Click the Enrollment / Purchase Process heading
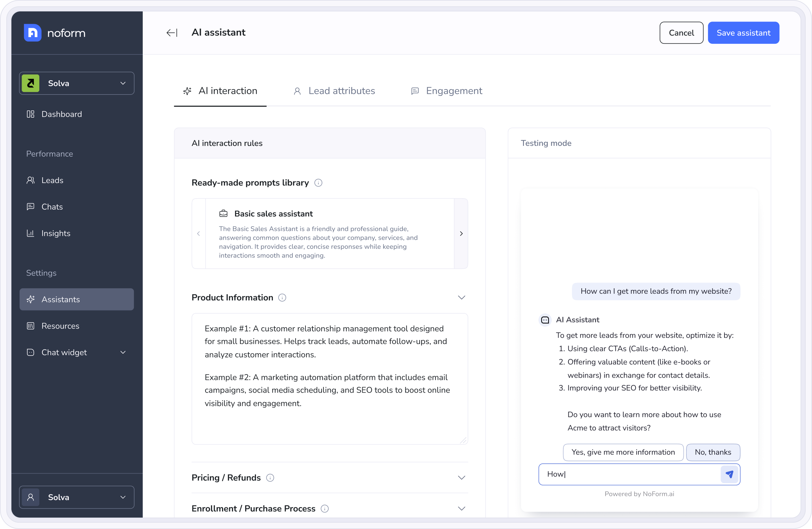This screenshot has height=529, width=812. tap(253, 509)
